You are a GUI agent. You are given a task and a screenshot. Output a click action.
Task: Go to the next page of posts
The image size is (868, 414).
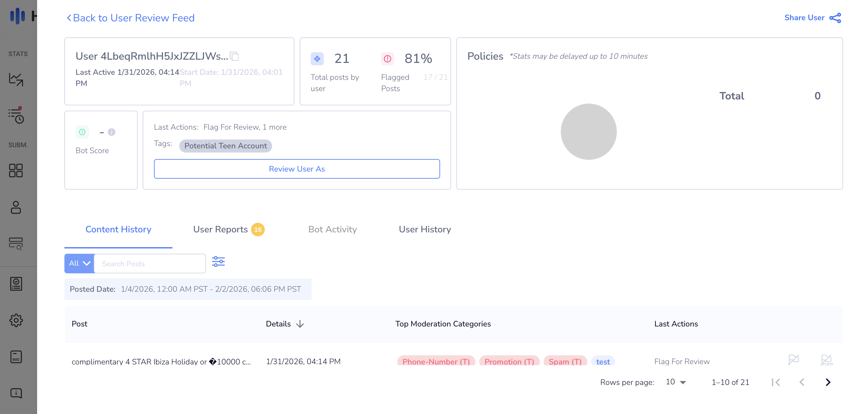tap(828, 382)
